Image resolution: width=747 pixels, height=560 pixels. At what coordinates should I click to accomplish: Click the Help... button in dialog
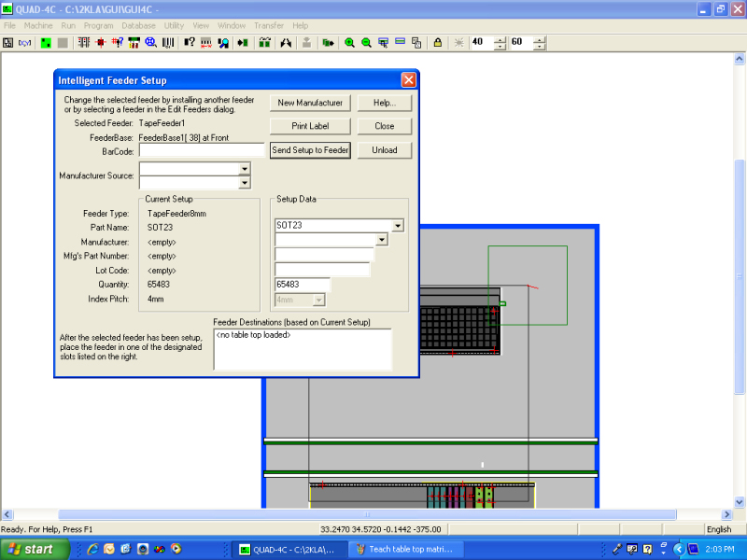point(385,103)
